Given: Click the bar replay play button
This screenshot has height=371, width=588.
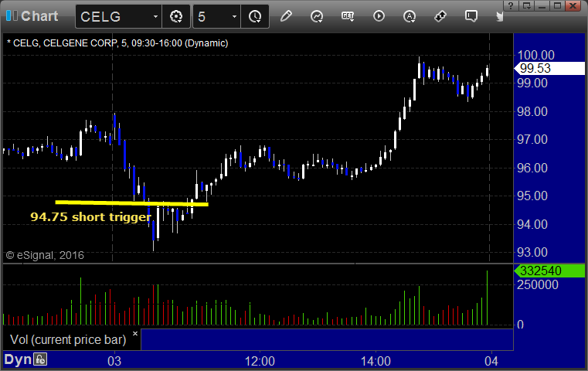Looking at the screenshot, I should pyautogui.click(x=379, y=16).
